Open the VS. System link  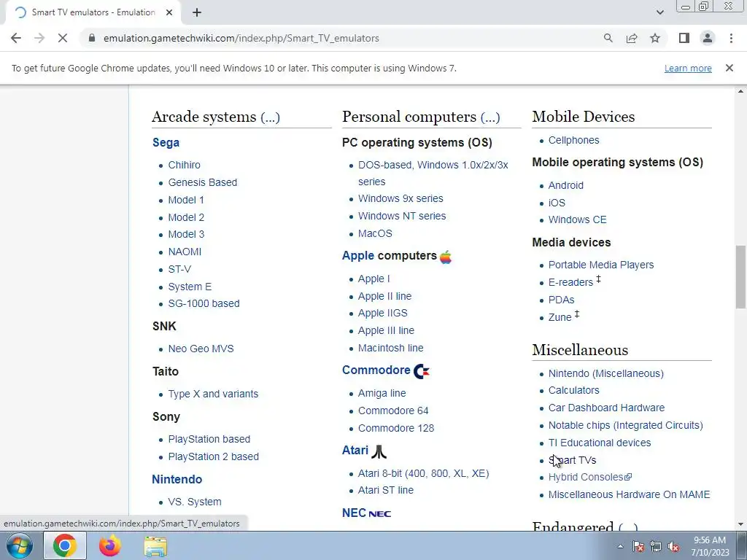(194, 502)
